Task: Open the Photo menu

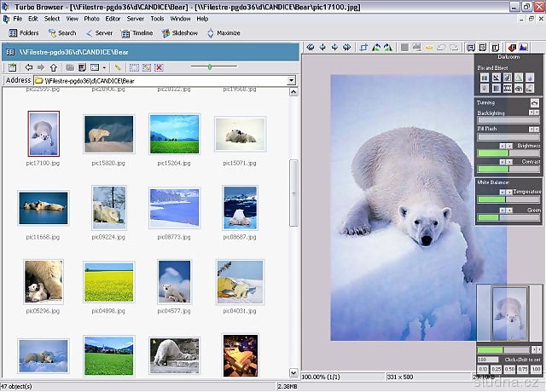Action: [x=91, y=18]
